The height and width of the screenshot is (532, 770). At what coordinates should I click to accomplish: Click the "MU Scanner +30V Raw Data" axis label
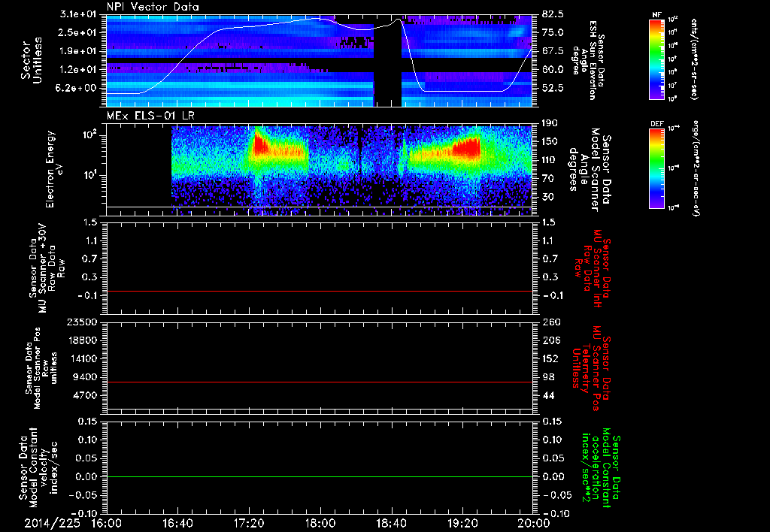(x=47, y=268)
